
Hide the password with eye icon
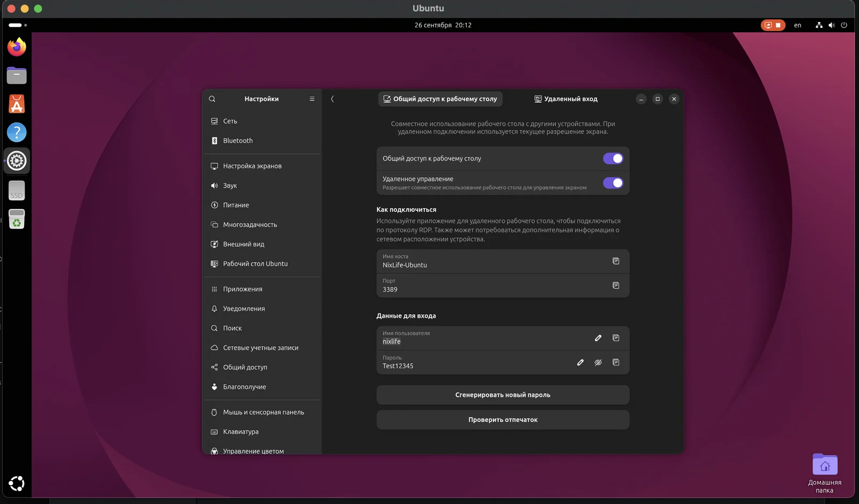[x=598, y=362]
